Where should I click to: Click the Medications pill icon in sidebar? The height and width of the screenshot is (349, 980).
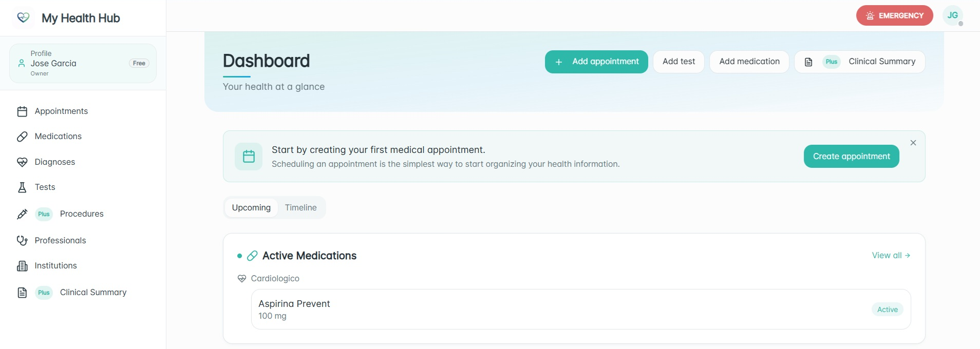coord(22,137)
